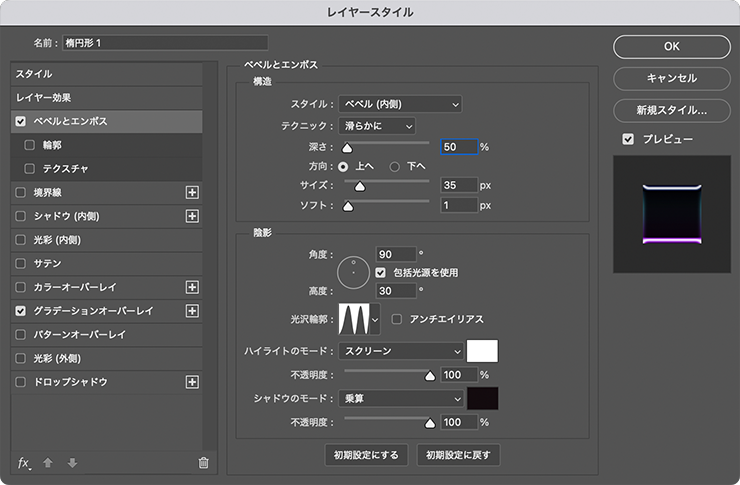Screen dimensions: 740x485
Task: Click plus icon beside グラデーションオーバーレイ
Action: coord(193,311)
